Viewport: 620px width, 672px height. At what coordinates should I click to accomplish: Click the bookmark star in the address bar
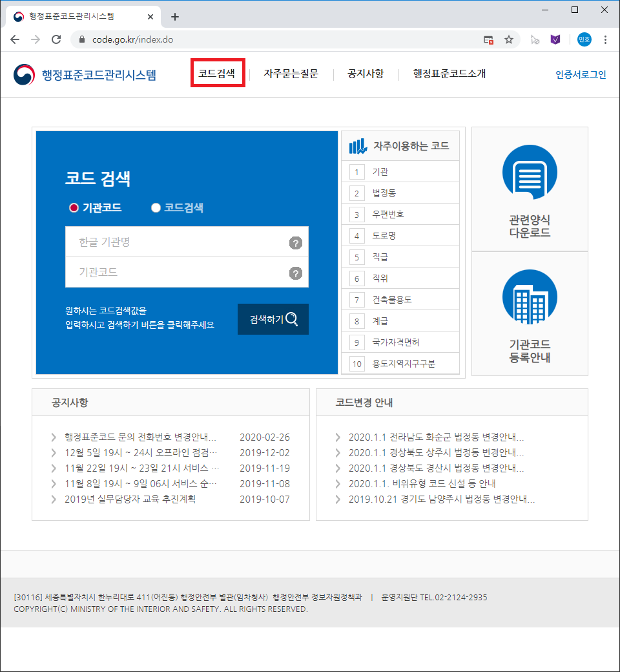[509, 39]
